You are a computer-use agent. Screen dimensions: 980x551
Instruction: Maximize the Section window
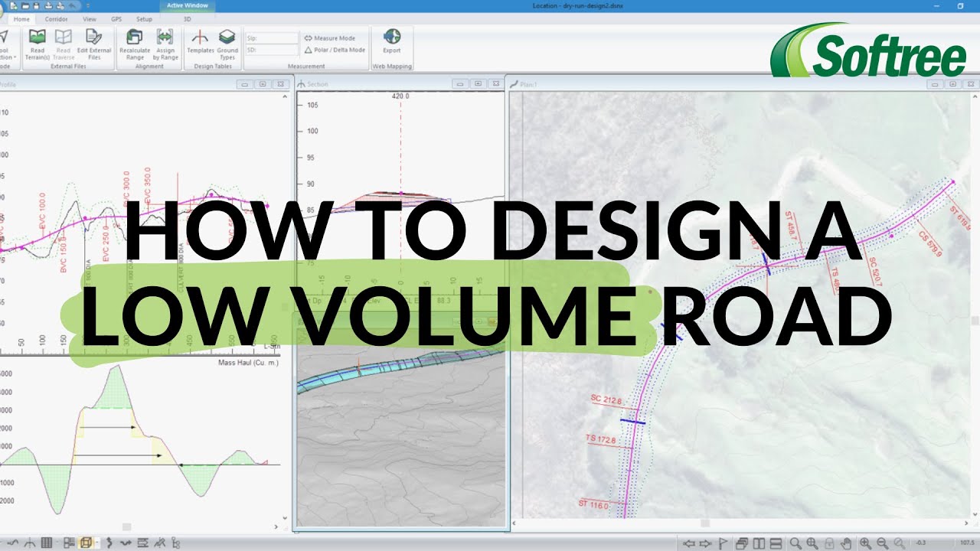478,83
